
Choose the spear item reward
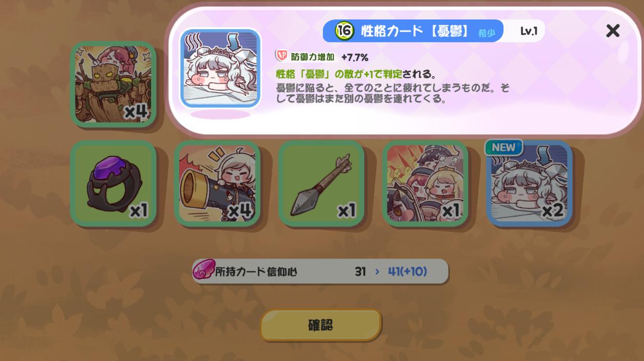(321, 183)
